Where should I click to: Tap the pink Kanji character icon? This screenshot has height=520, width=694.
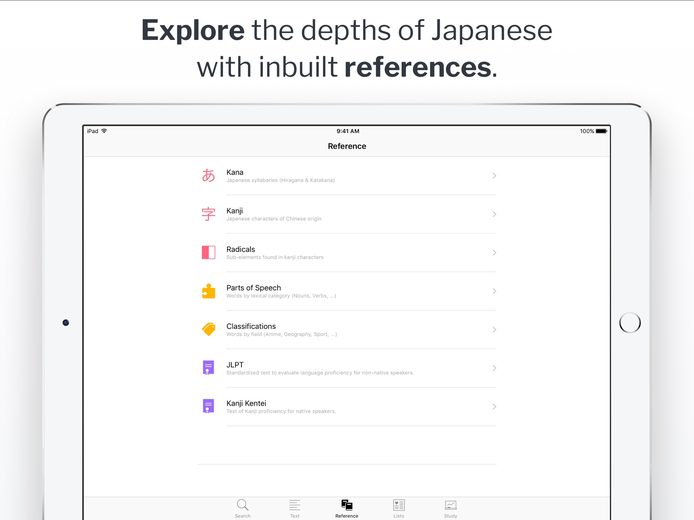[x=208, y=214]
